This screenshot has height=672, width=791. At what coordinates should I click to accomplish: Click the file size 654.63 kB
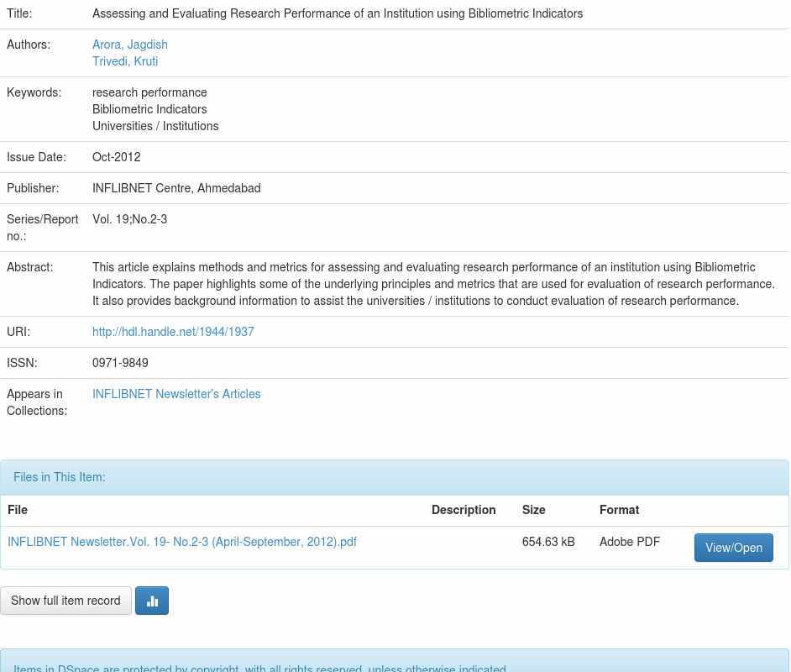click(x=548, y=541)
